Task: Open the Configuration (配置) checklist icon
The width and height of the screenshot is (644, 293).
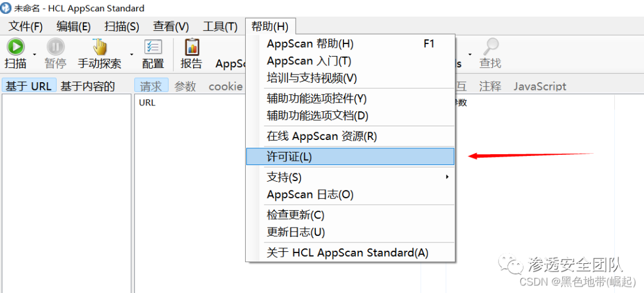Action: click(153, 47)
